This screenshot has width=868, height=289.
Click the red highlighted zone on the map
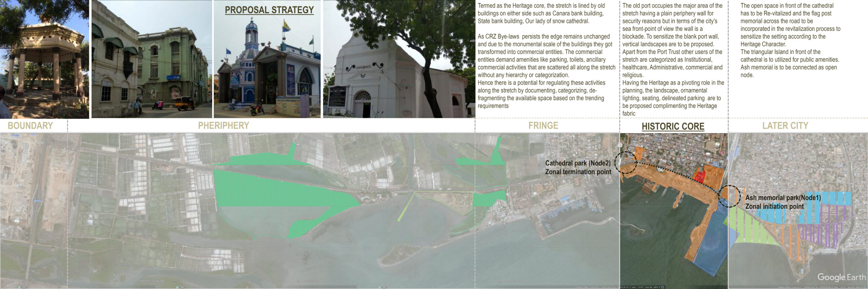point(699,177)
